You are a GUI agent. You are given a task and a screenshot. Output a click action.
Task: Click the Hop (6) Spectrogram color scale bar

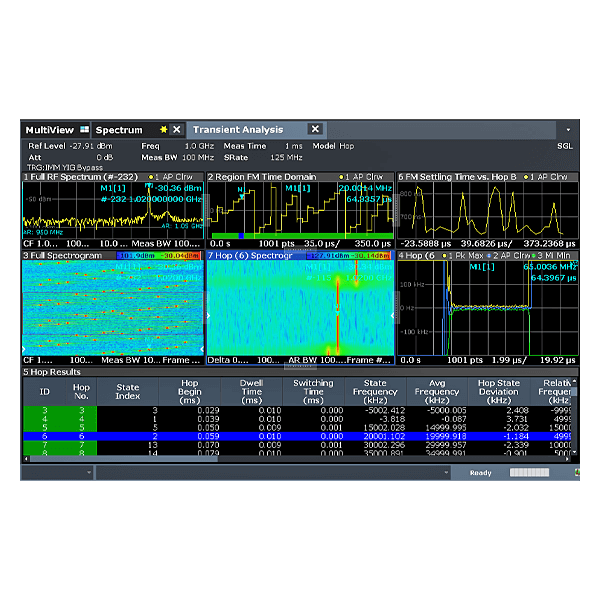click(349, 256)
